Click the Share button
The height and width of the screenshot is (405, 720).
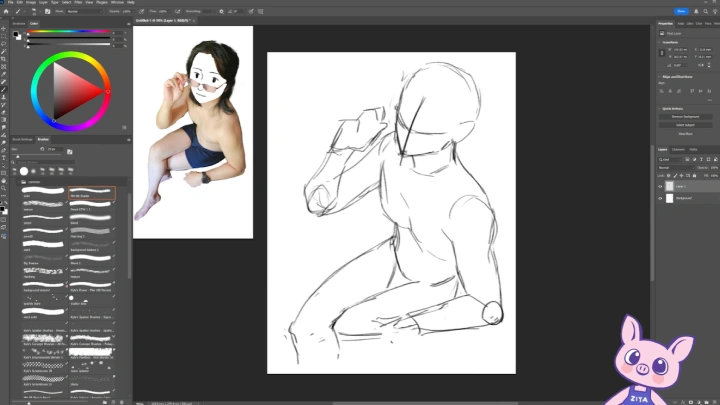[681, 11]
